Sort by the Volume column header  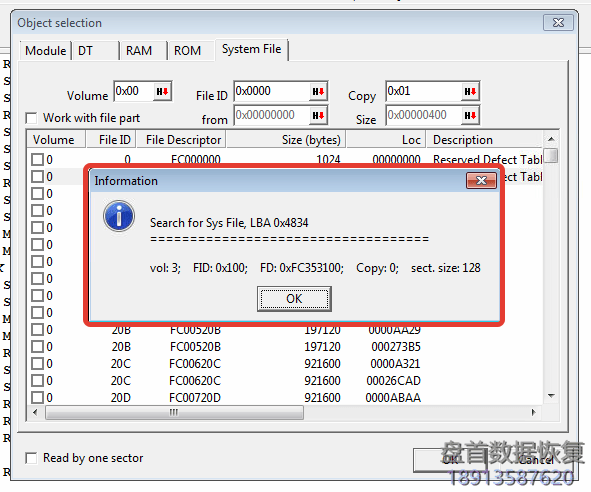(56, 139)
